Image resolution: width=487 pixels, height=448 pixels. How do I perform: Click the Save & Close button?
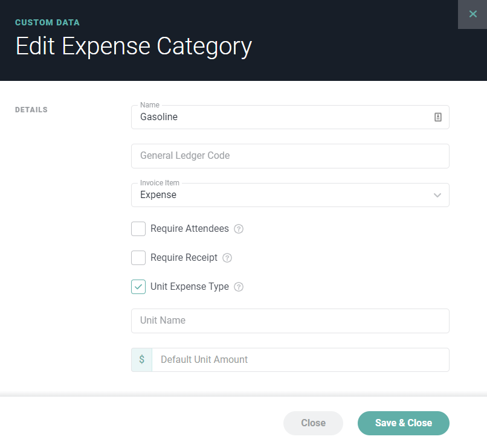coord(404,423)
